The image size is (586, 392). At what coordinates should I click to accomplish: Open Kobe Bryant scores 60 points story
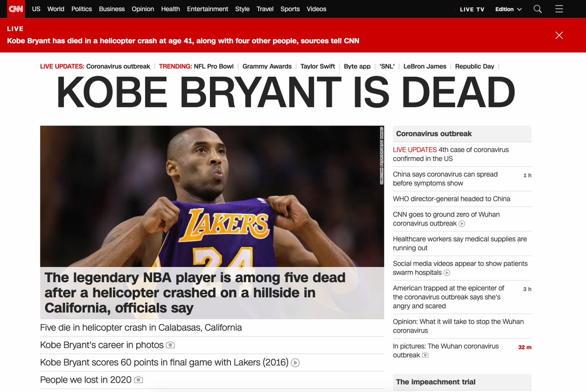pos(164,363)
